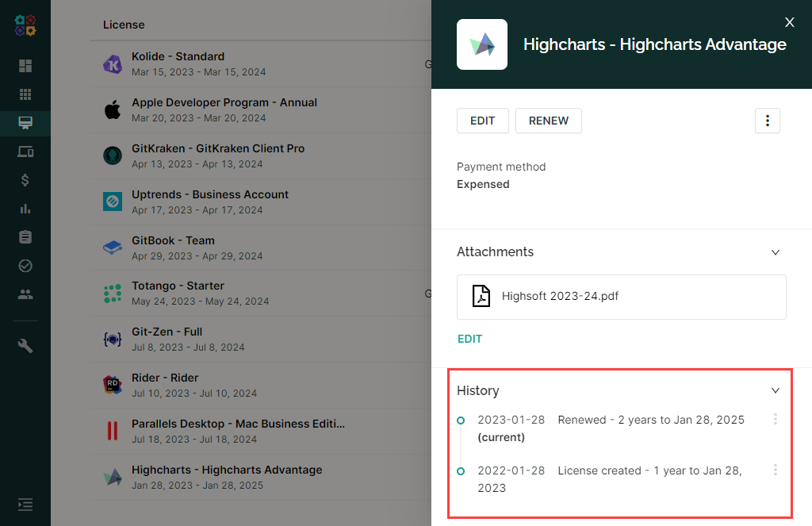Select the Totango - Starter row
812x526 pixels.
(x=261, y=294)
